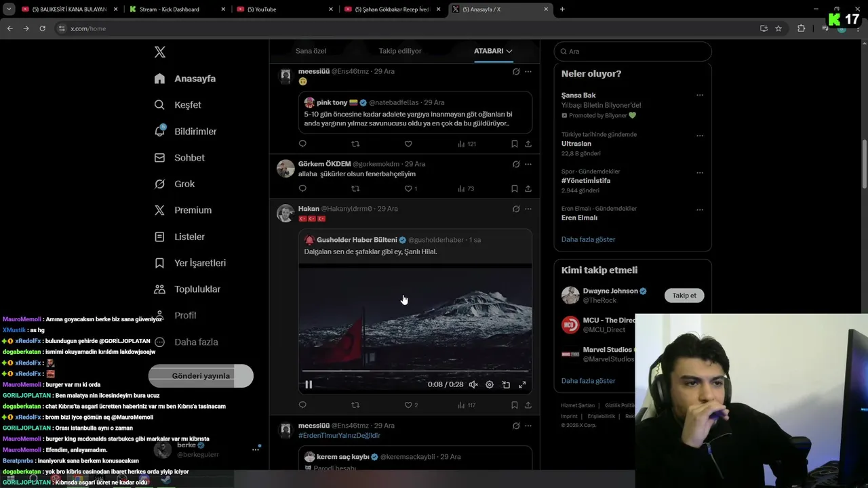
Task: Open Premium page
Action: coord(183,210)
